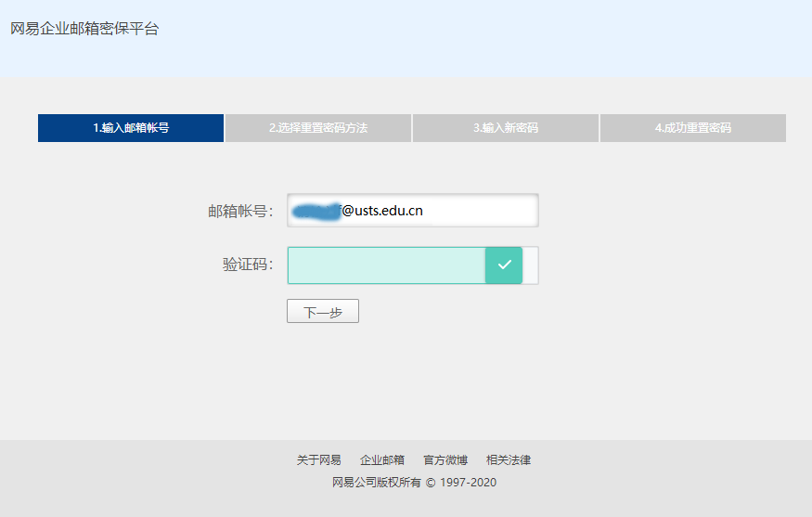The image size is (812, 517).
Task: Click the 验证码 field label
Action: 248,265
